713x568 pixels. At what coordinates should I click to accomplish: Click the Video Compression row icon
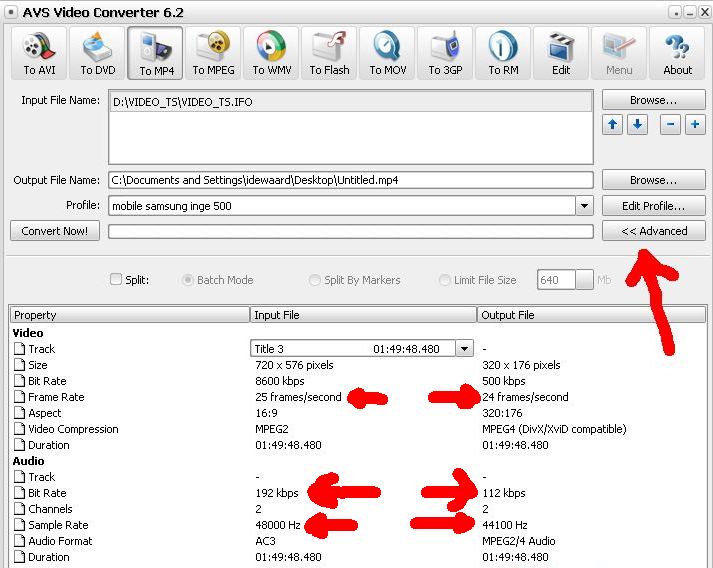(19, 429)
